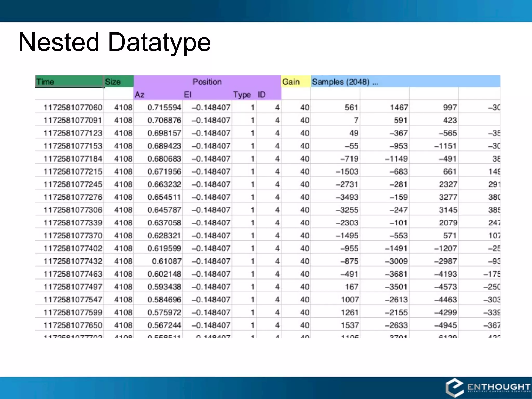
Task: Click time cell 1172581077432
Action: tap(73, 261)
